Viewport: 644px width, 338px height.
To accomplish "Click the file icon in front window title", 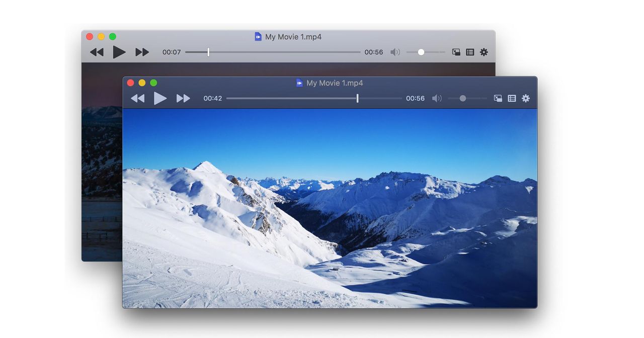I will [299, 83].
